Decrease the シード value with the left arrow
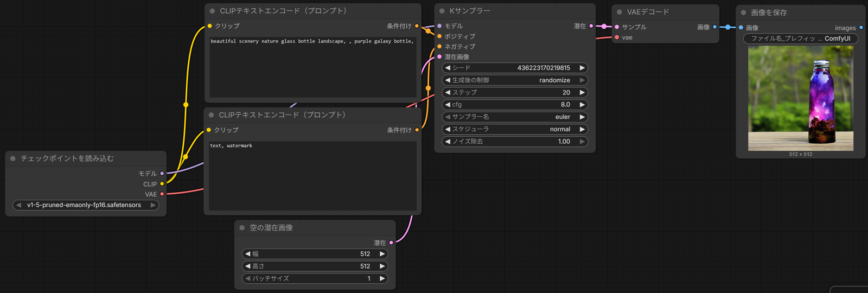Image resolution: width=868 pixels, height=293 pixels. (448, 68)
